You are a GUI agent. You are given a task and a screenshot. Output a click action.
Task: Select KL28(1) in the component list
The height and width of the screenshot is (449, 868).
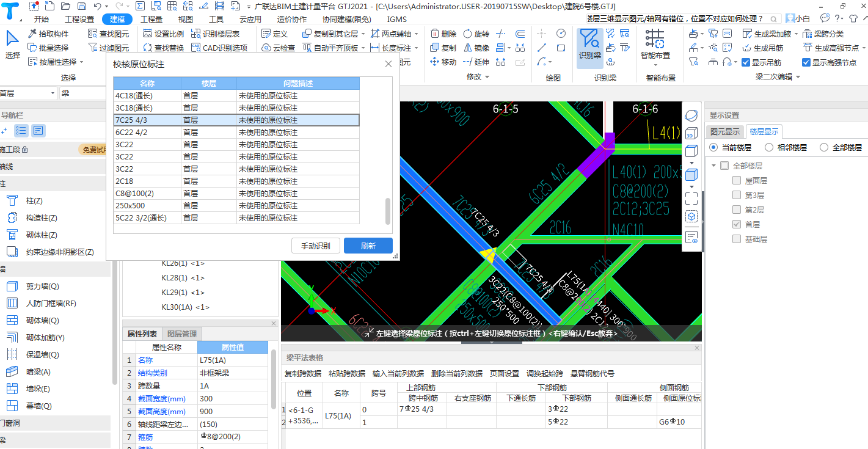(x=183, y=278)
